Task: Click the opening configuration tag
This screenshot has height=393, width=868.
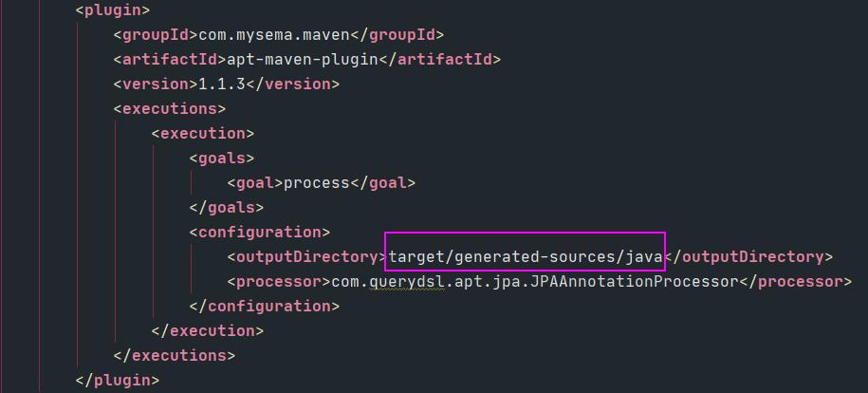Action: (x=259, y=233)
